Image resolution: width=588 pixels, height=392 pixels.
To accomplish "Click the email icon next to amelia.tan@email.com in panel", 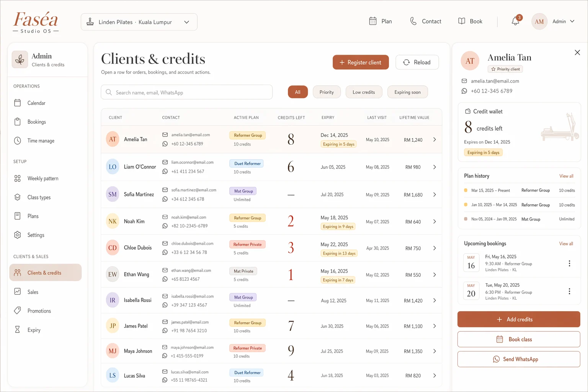I will 464,81.
